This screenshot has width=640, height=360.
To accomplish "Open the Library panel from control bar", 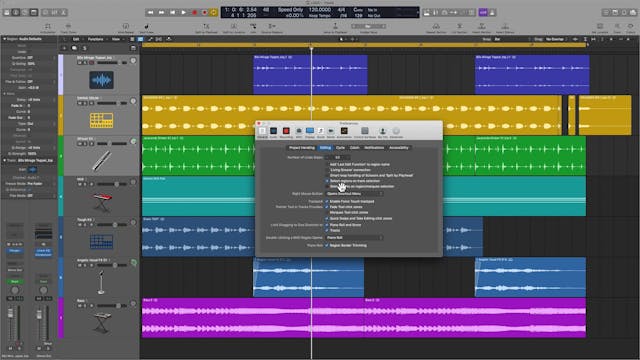I will click(7, 13).
